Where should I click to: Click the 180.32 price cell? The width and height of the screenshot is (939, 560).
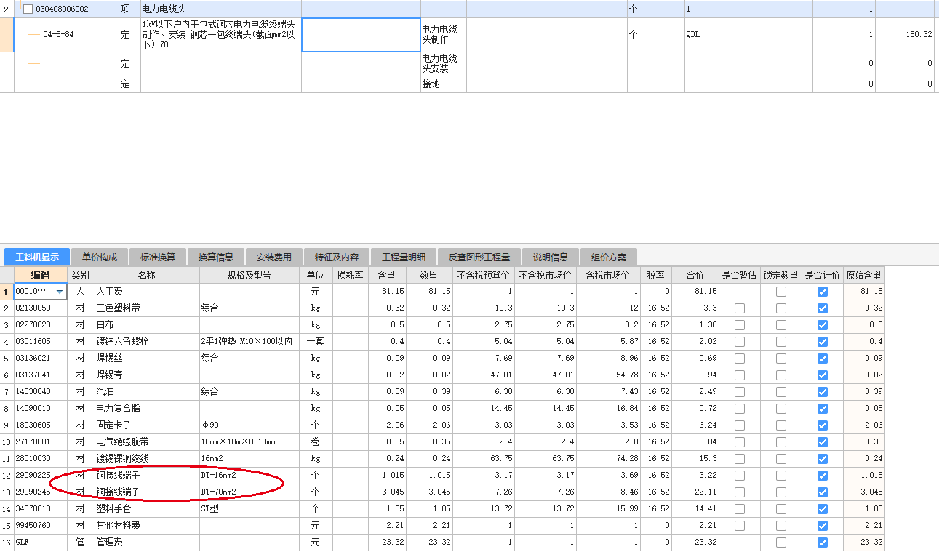click(x=904, y=35)
